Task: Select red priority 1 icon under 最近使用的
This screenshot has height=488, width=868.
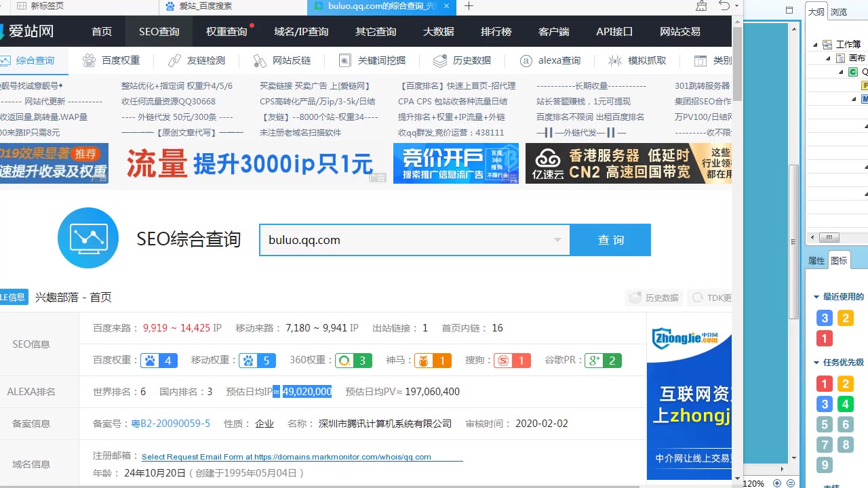Action: [x=825, y=338]
